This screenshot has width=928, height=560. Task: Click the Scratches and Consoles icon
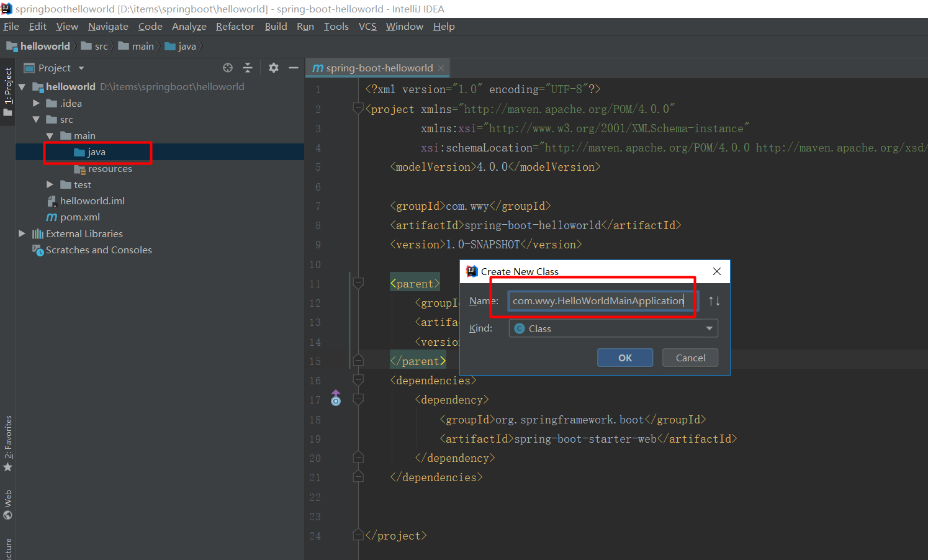pyautogui.click(x=38, y=250)
